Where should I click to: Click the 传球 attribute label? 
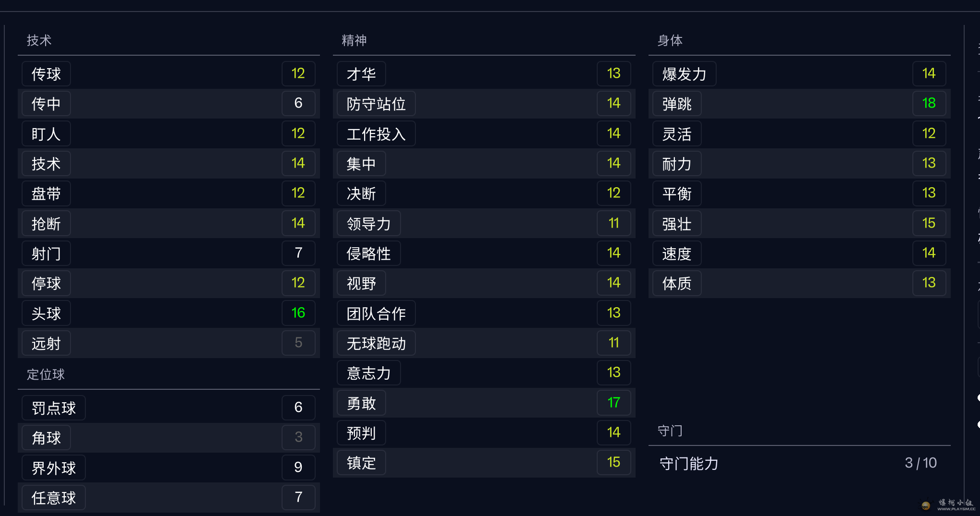pos(46,74)
